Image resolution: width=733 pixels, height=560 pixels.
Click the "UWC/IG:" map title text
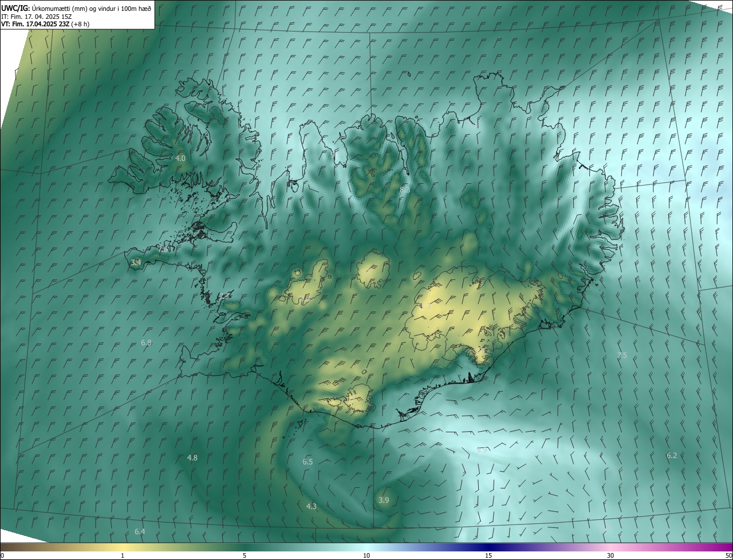point(15,8)
